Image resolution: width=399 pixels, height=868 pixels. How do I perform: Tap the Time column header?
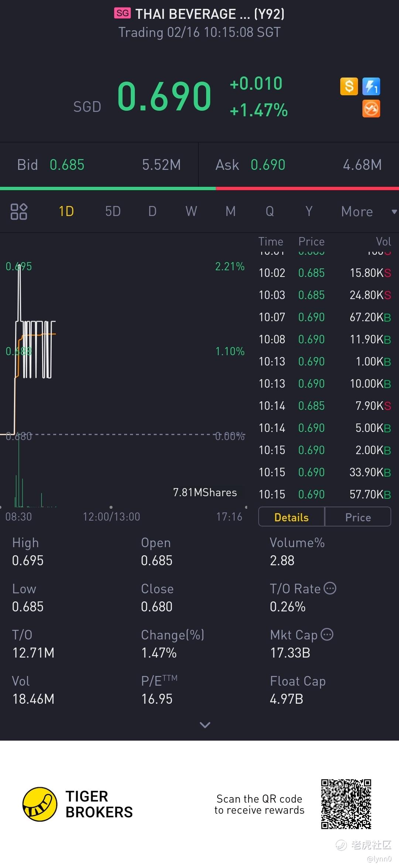pos(271,241)
